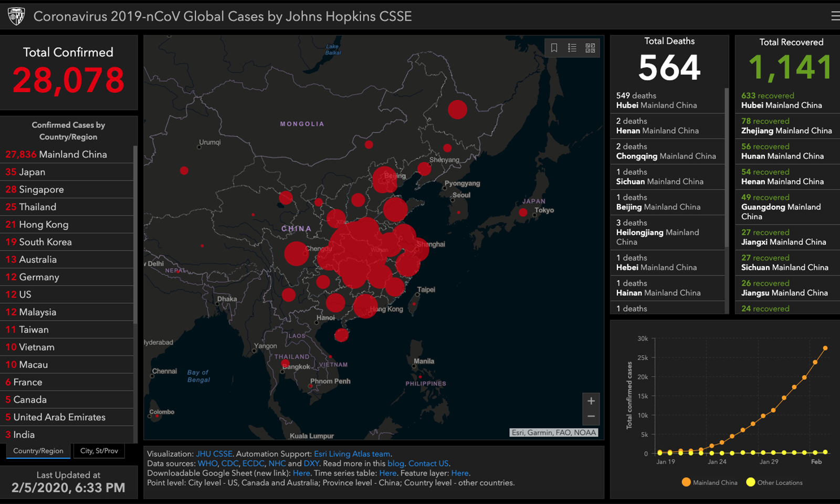The height and width of the screenshot is (504, 840).
Task: Select the Hubei 549 deaths entry
Action: click(x=667, y=100)
